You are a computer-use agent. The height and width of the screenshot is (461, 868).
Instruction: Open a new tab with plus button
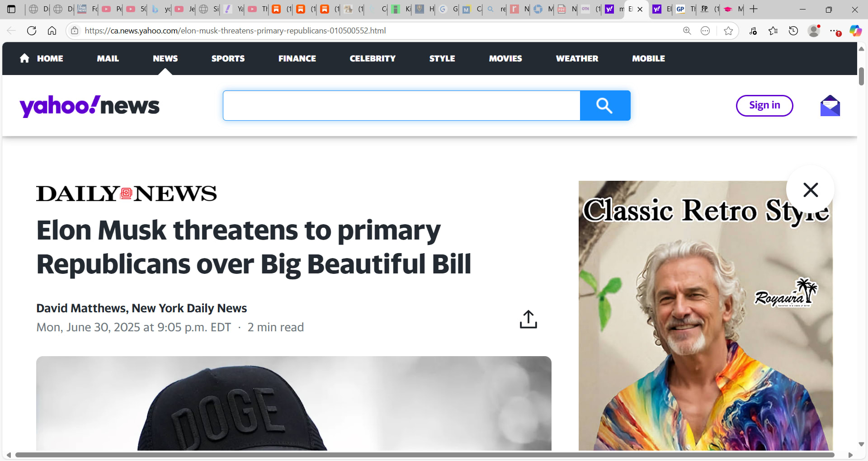754,9
